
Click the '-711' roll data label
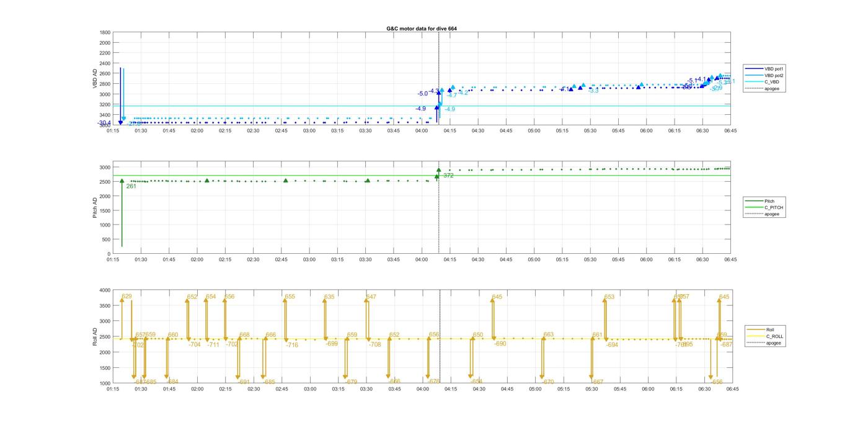[x=213, y=344]
